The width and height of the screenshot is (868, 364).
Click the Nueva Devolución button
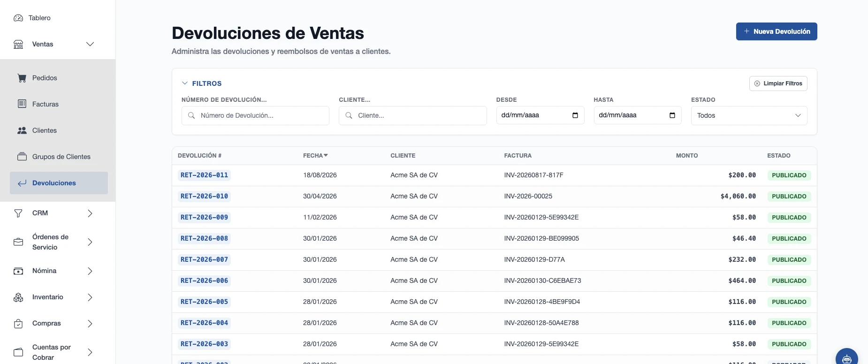pos(777,31)
